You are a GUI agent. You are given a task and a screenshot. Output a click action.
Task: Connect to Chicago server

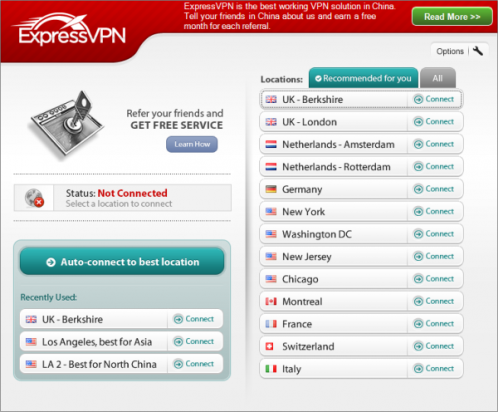[434, 279]
